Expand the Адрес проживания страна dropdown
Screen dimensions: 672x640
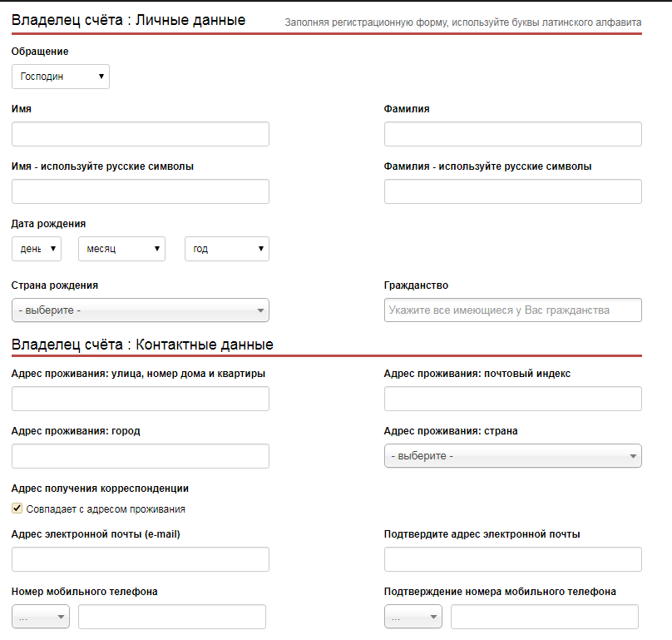512,456
